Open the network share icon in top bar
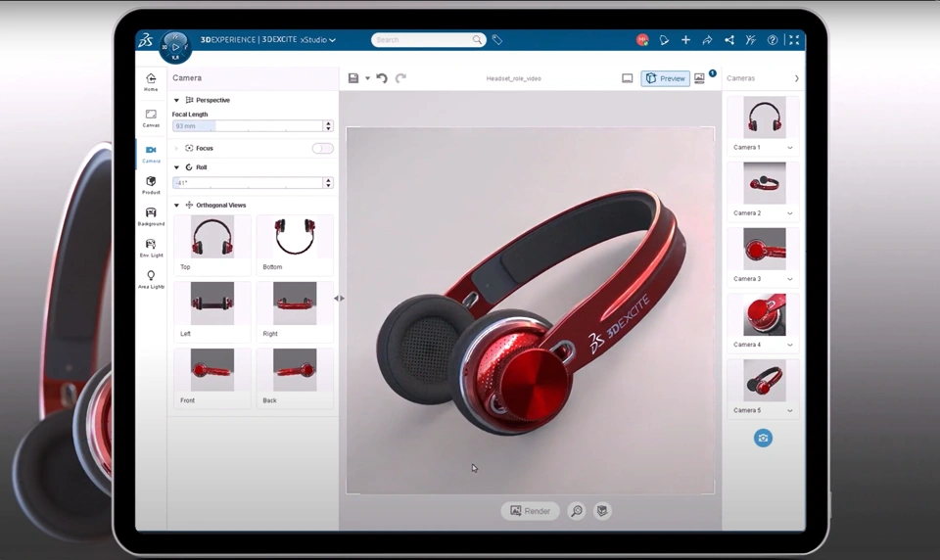Screen dimensions: 940x560 point(728,39)
